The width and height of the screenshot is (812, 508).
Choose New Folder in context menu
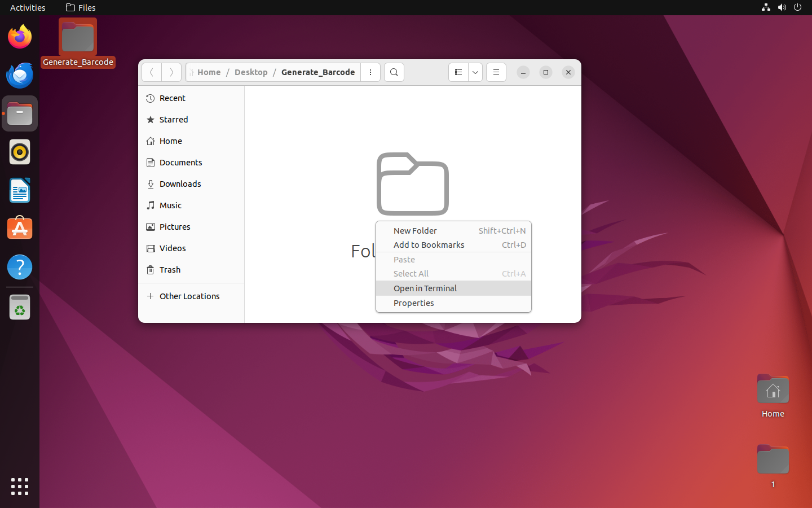point(415,231)
